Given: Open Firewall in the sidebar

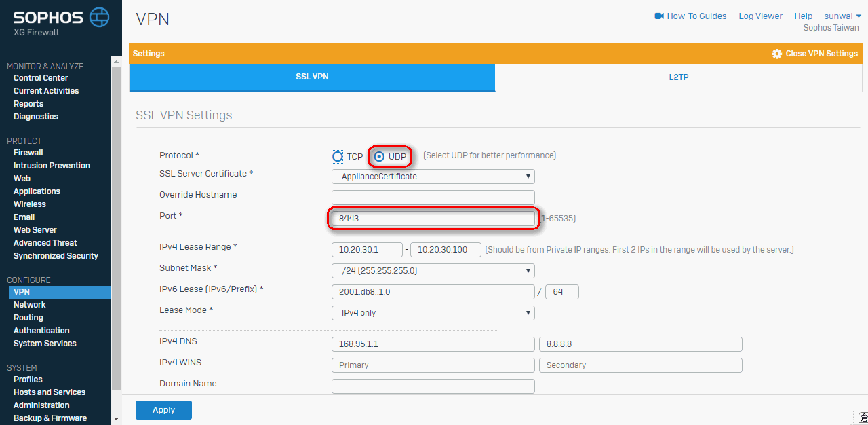Looking at the screenshot, I should point(28,153).
